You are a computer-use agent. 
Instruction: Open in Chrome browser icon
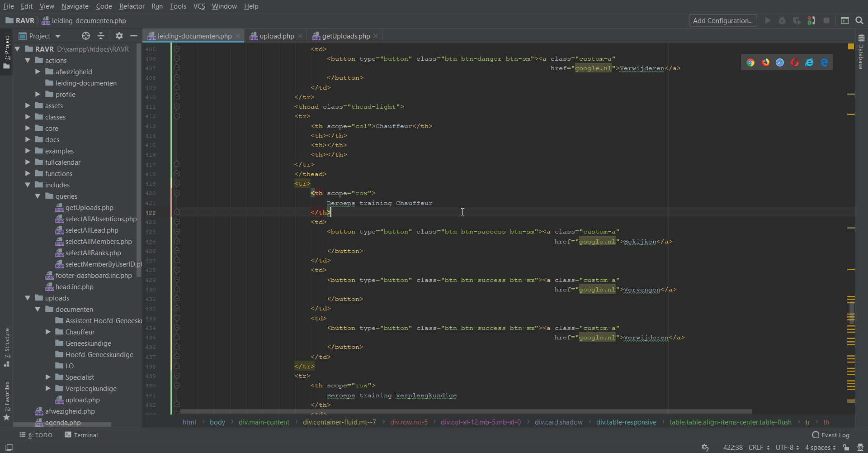pyautogui.click(x=750, y=62)
